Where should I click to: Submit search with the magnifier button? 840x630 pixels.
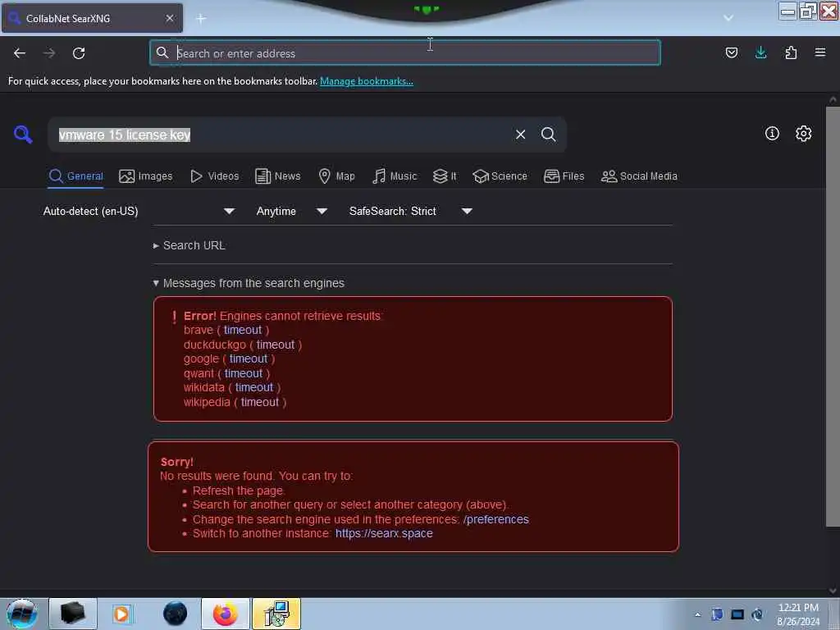tap(548, 135)
